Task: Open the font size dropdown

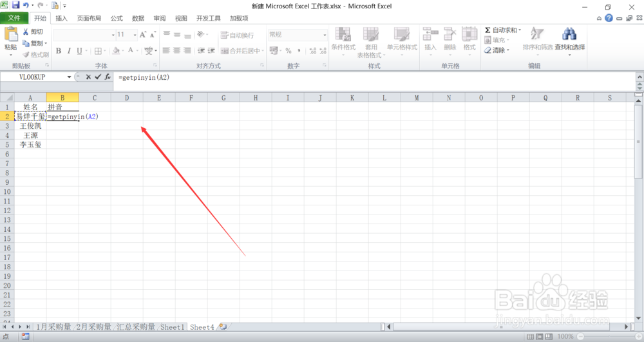Action: tap(135, 35)
